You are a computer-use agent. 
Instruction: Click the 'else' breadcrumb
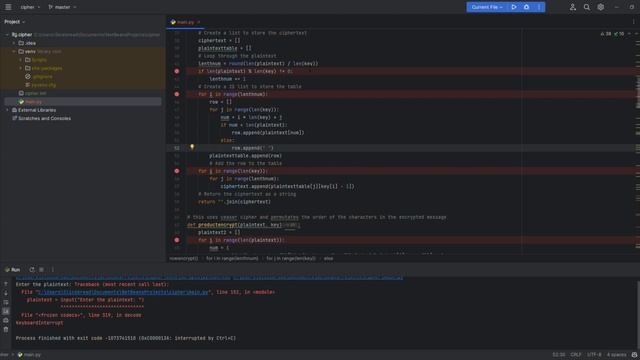(x=329, y=258)
